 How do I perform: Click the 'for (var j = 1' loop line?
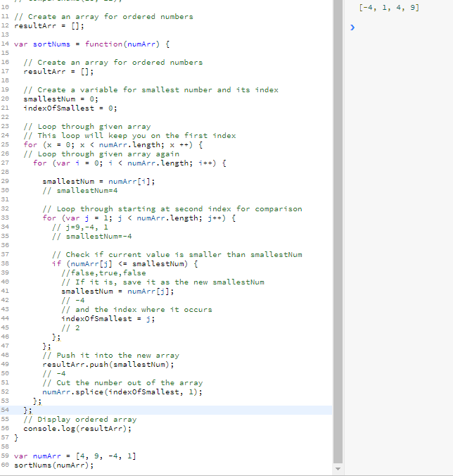(139, 218)
